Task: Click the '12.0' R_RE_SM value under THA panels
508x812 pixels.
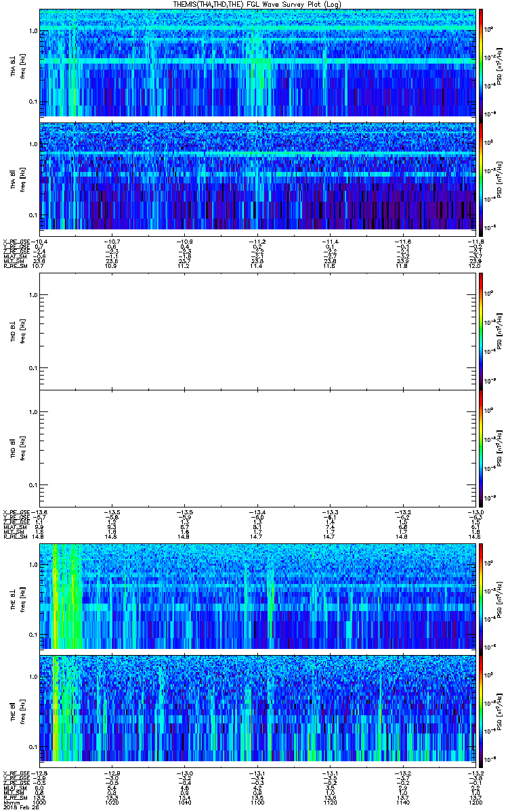Action: pyautogui.click(x=475, y=266)
